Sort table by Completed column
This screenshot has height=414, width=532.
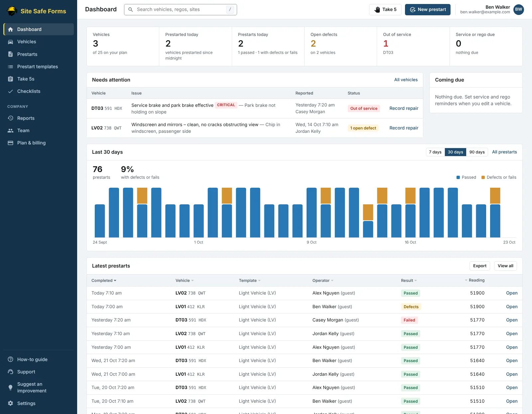coord(104,281)
